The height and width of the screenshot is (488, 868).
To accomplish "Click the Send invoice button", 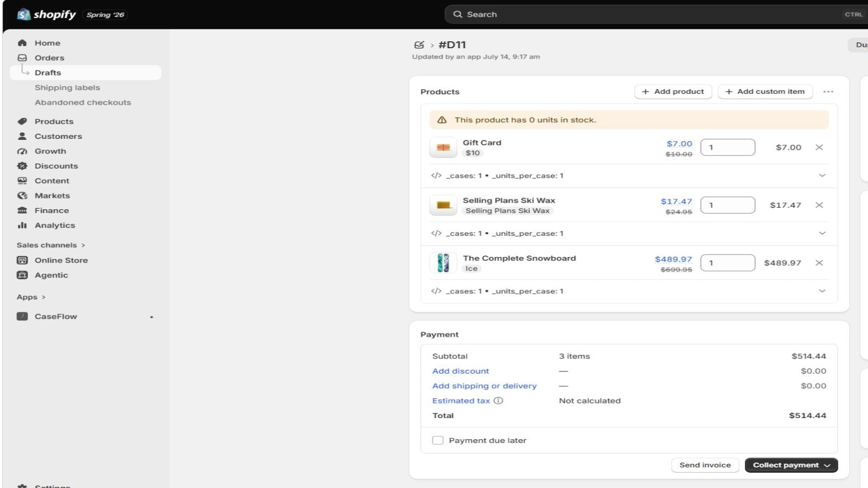I will click(705, 465).
